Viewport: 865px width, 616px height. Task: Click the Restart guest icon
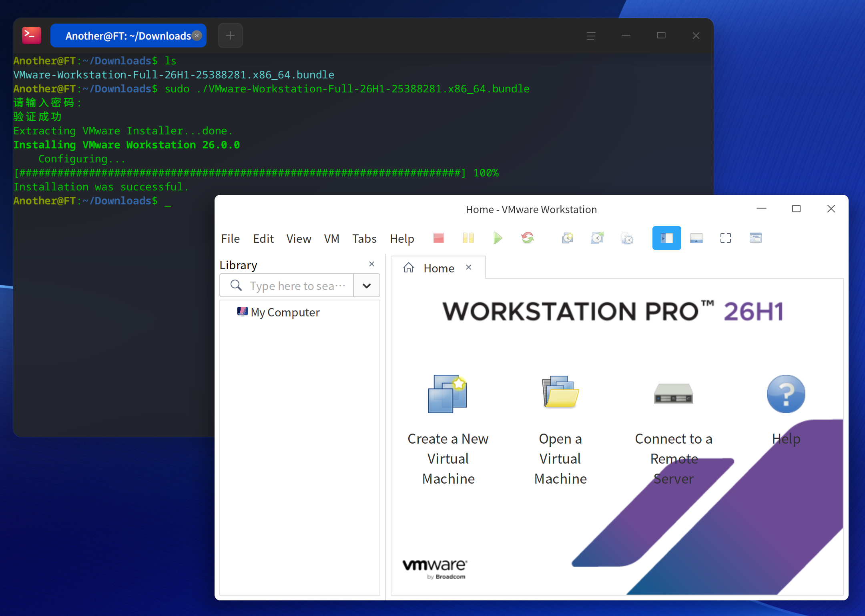coord(528,238)
